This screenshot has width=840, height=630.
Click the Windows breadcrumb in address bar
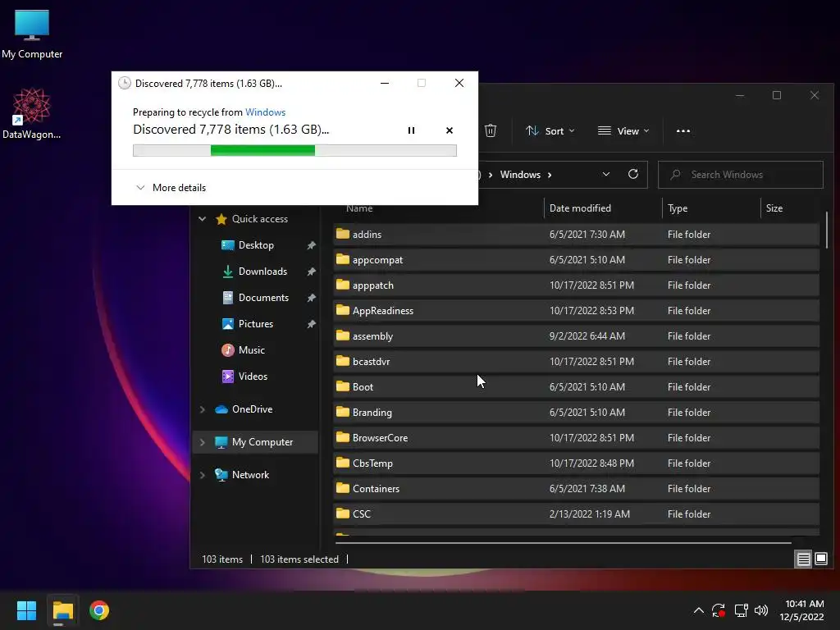click(x=520, y=175)
